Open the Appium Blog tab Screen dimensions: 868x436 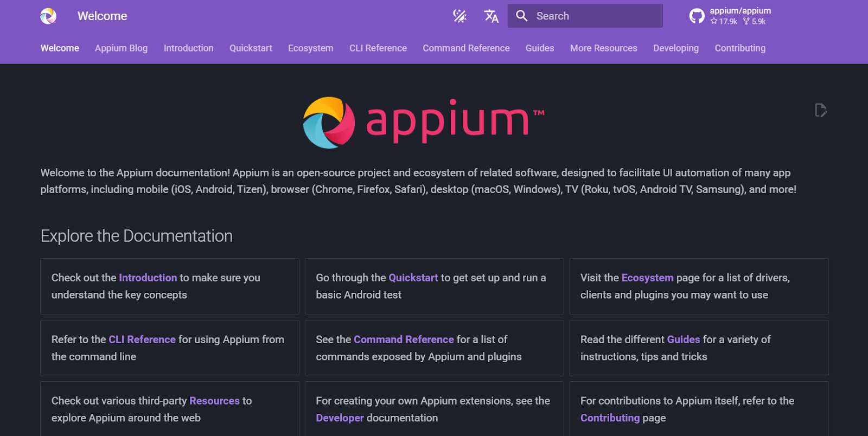tap(121, 48)
